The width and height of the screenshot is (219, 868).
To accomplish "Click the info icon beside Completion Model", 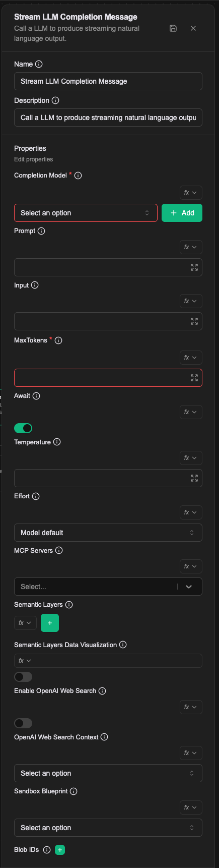I will coord(78,176).
